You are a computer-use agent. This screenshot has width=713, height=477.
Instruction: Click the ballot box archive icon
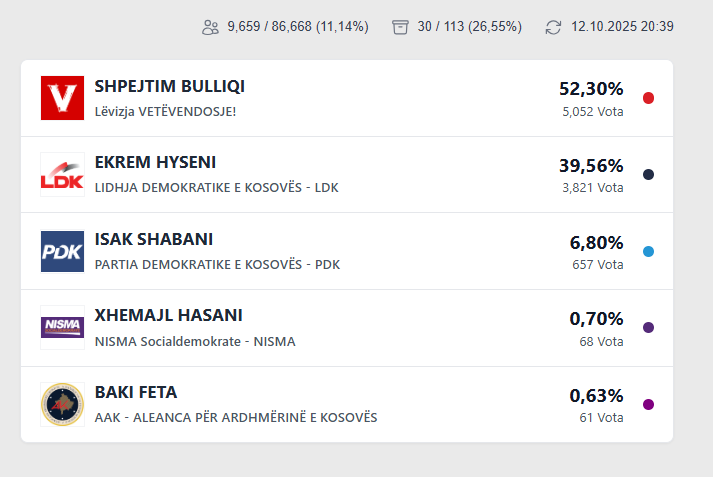click(401, 27)
